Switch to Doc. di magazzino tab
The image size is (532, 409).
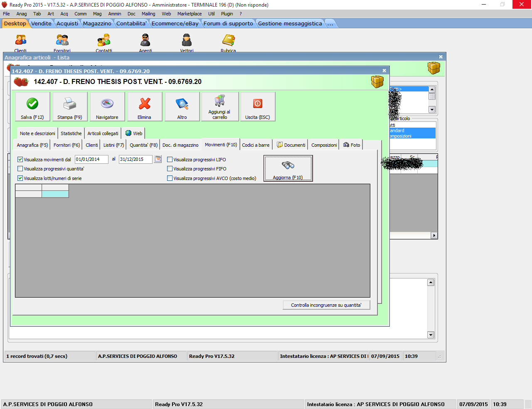point(180,145)
